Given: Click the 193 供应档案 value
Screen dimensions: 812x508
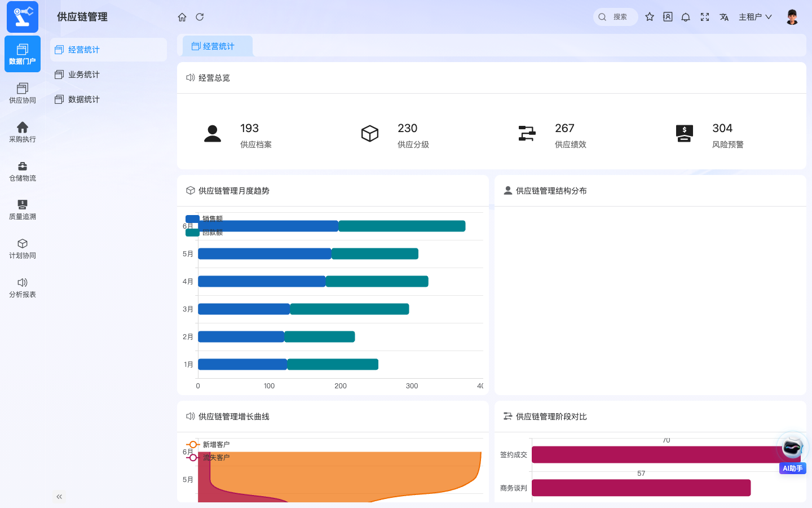Looking at the screenshot, I should click(249, 128).
